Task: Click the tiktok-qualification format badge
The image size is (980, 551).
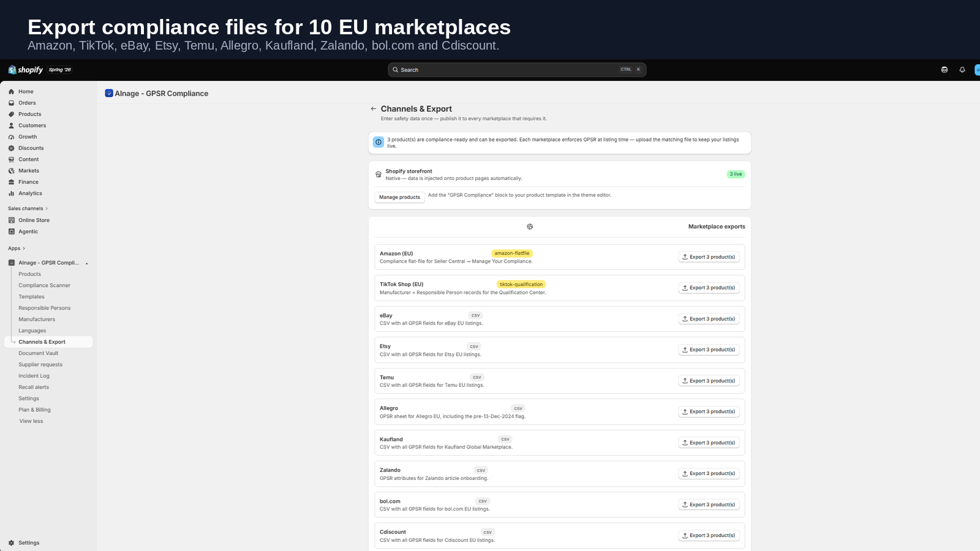Action: click(521, 284)
